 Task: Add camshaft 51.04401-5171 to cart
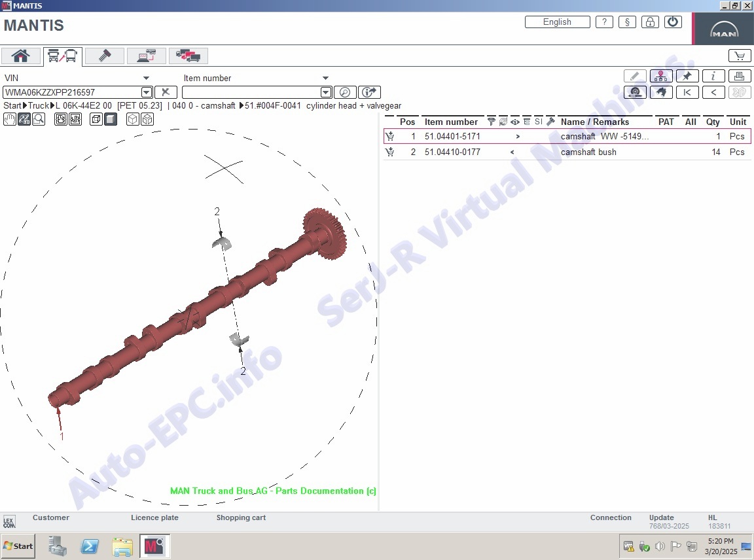[390, 136]
